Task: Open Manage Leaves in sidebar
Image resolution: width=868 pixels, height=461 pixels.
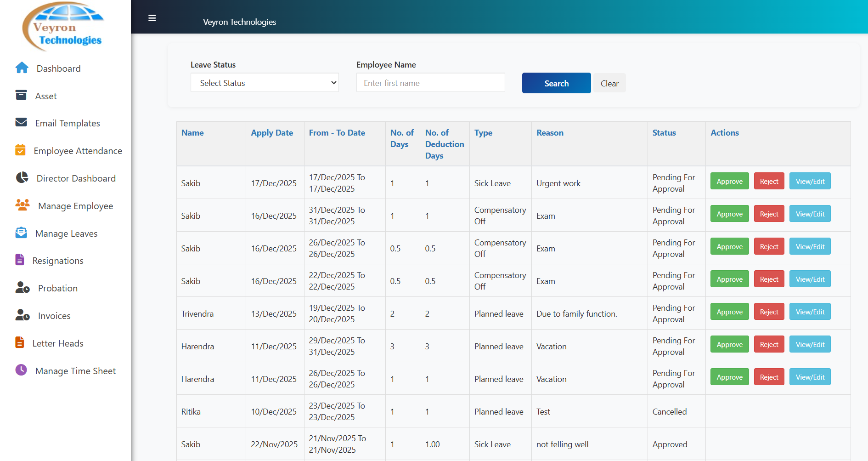Action: point(66,233)
